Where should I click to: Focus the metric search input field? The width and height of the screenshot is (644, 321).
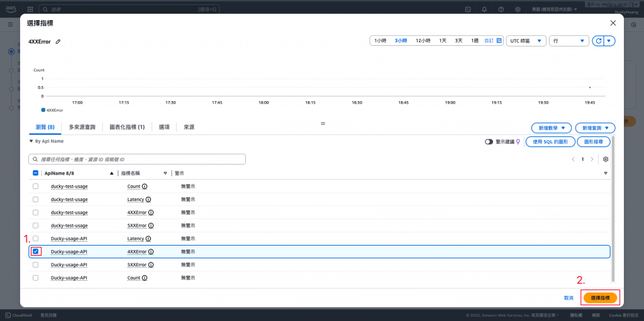point(137,160)
